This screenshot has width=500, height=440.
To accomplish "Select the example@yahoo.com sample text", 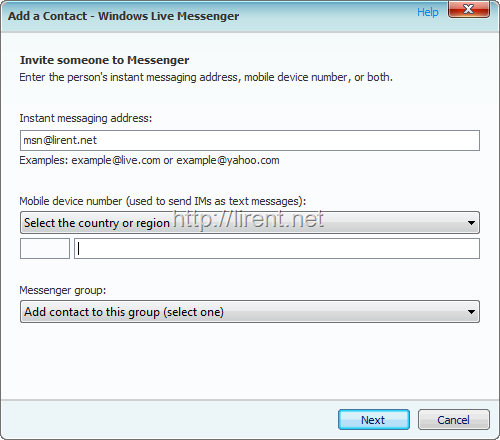I will coord(228,160).
